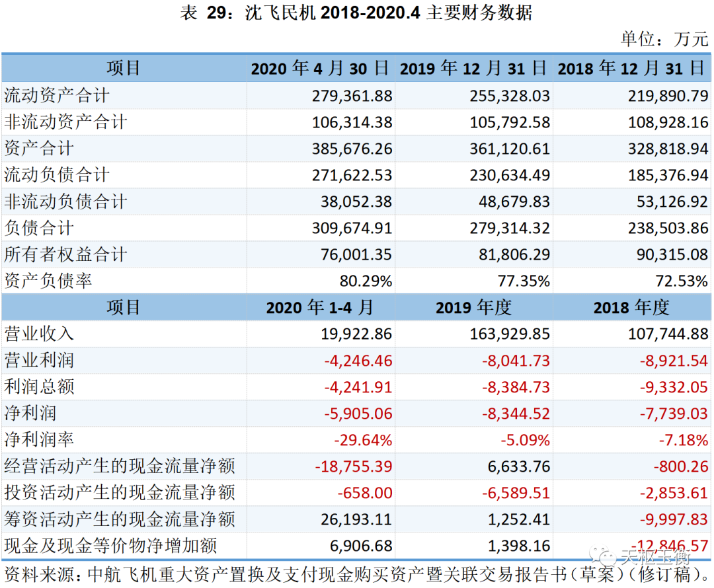Click the 2019年度 period header
714x588 pixels.
point(474,307)
